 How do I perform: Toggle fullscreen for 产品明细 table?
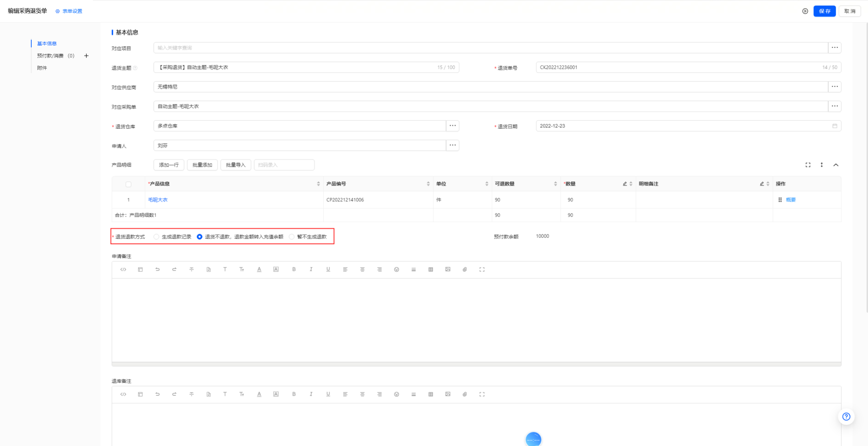(x=808, y=165)
